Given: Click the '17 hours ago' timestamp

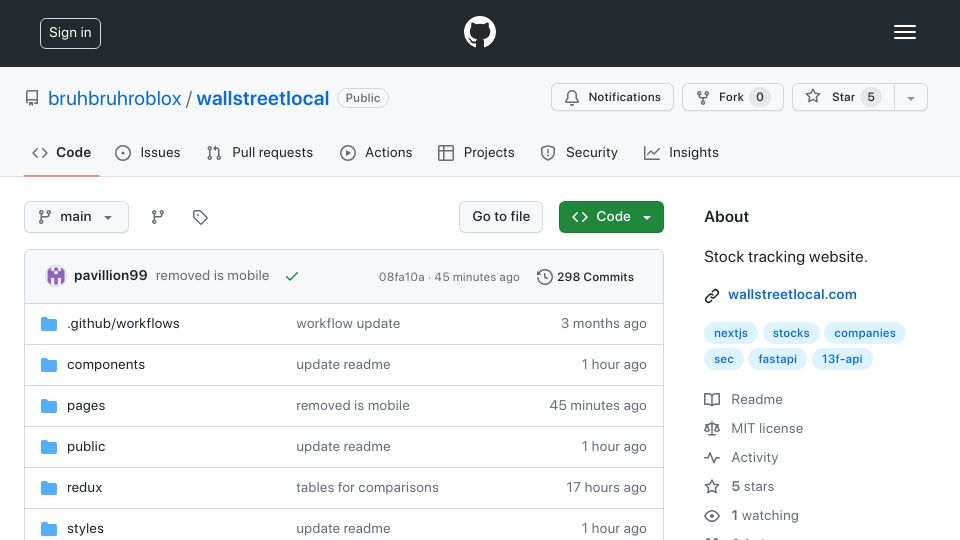Looking at the screenshot, I should point(606,487).
